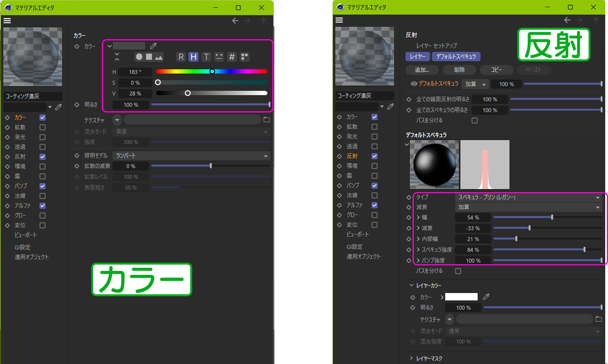The image size is (608, 364).
Task: Select the レイヤー tab in reflection panel
Action: click(417, 57)
